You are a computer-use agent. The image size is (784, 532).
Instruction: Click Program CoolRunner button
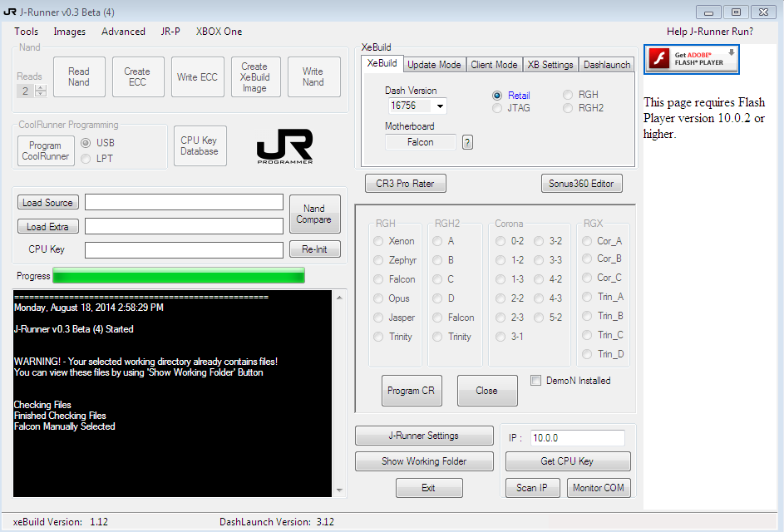coord(46,151)
